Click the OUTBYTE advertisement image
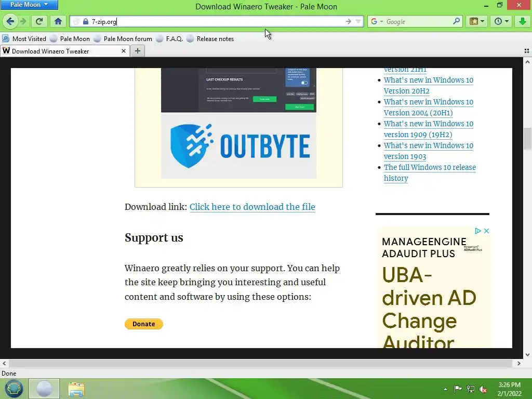This screenshot has height=399, width=532. pos(238,123)
